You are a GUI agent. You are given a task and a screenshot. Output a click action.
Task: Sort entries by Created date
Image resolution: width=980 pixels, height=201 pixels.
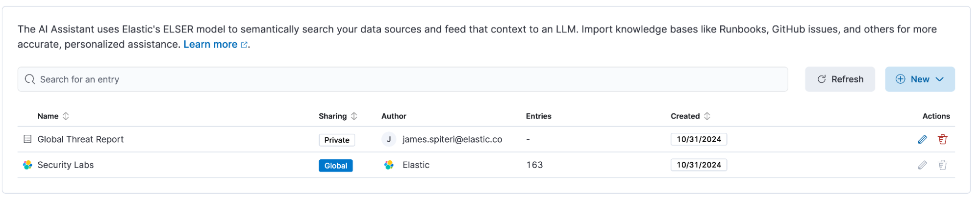pyautogui.click(x=690, y=116)
